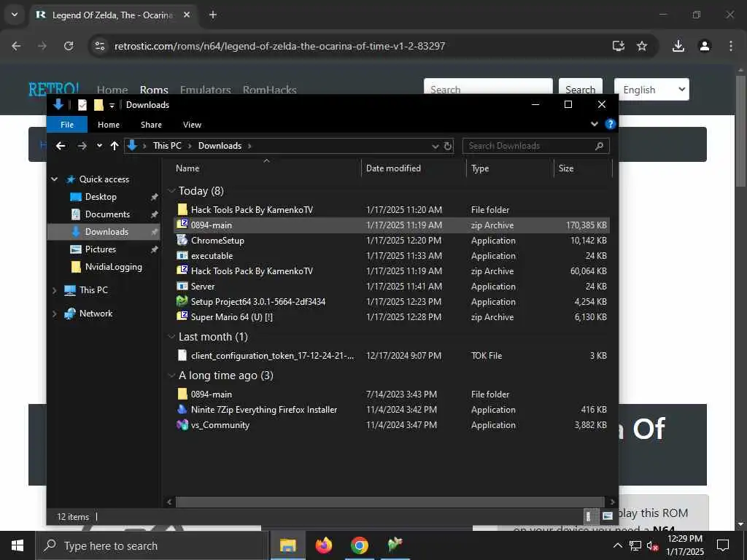Collapse A long time ago group

coord(171,376)
